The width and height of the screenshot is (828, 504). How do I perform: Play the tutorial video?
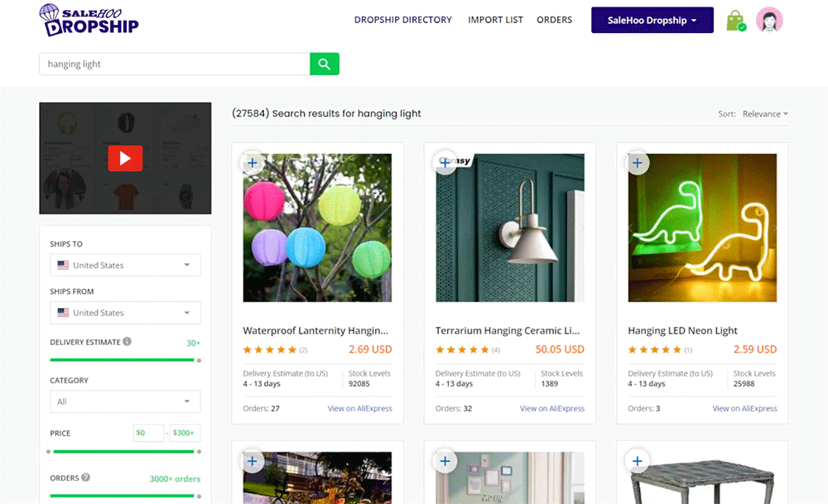(125, 158)
